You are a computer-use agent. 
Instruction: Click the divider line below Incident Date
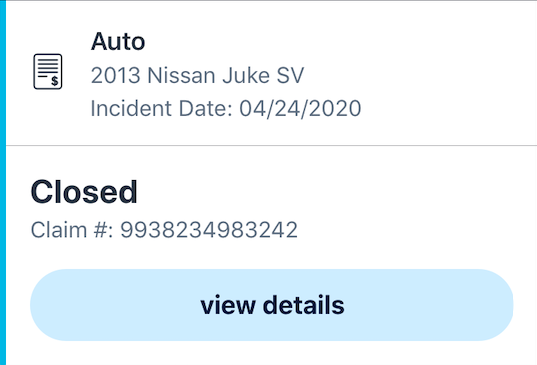tap(271, 146)
